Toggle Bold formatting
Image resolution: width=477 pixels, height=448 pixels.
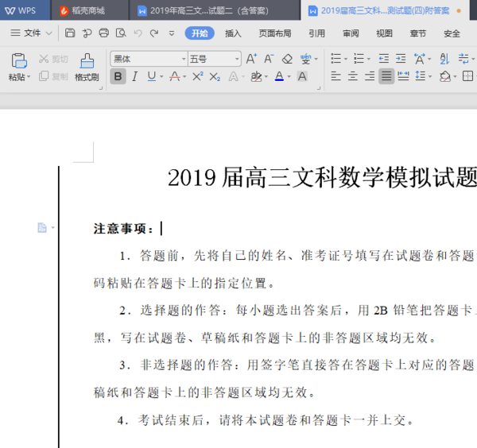tap(118, 76)
